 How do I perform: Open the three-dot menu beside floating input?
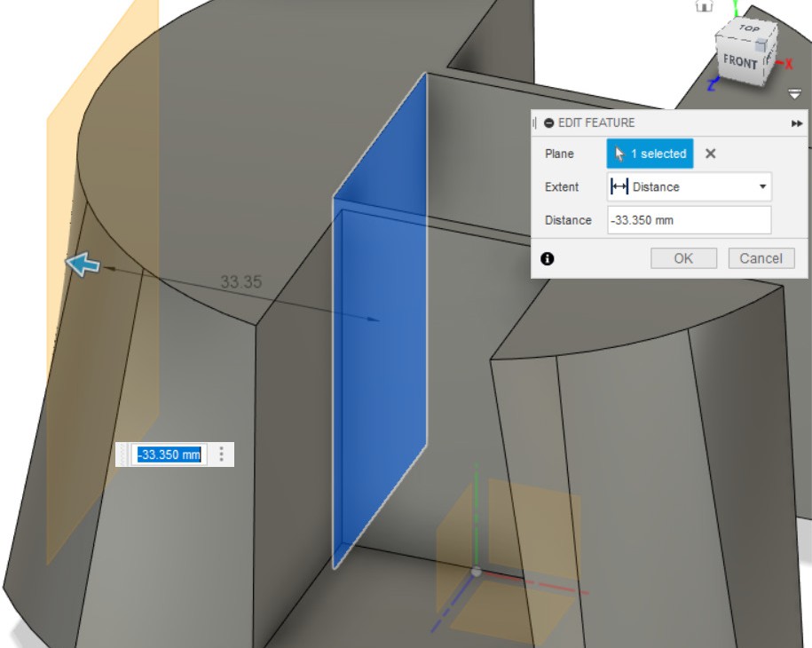(222, 454)
